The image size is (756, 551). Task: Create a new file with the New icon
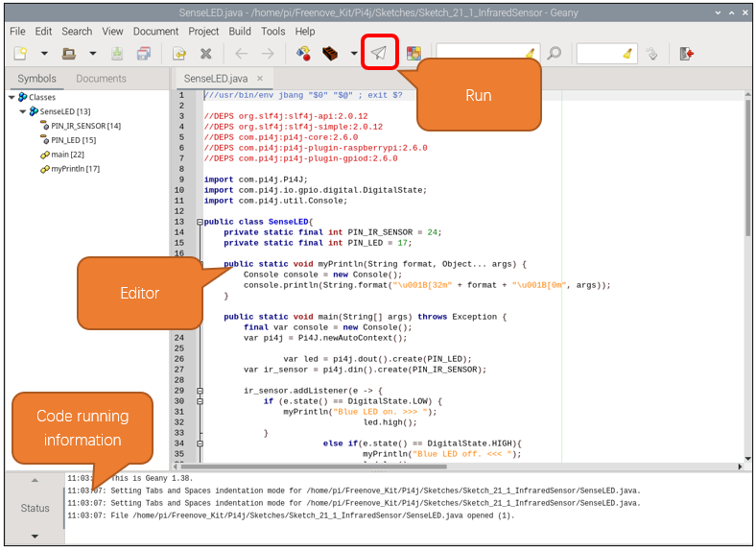21,53
